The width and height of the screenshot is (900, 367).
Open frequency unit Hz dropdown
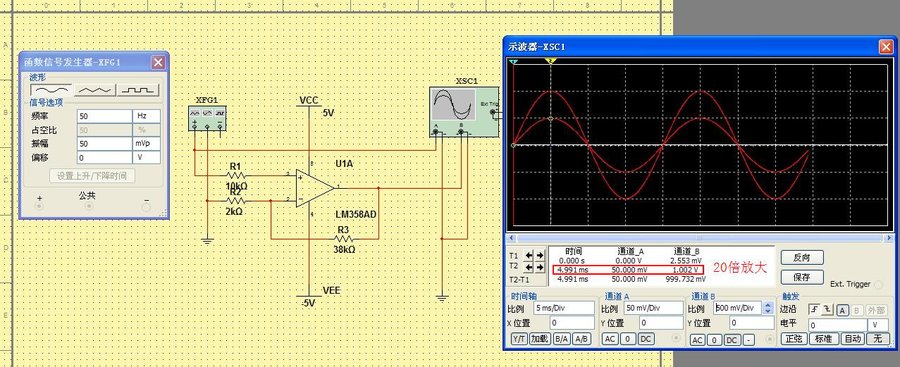click(x=146, y=115)
